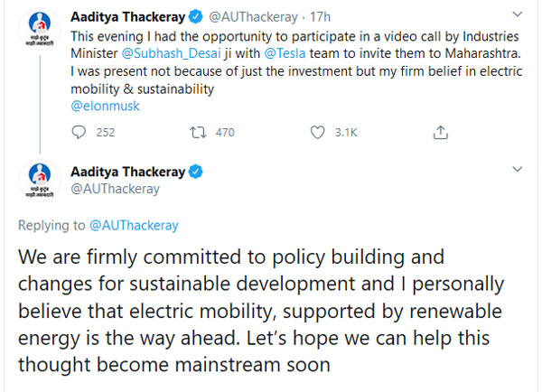Like the tweet with 3.1K likes
542x392 pixels.
point(317,133)
